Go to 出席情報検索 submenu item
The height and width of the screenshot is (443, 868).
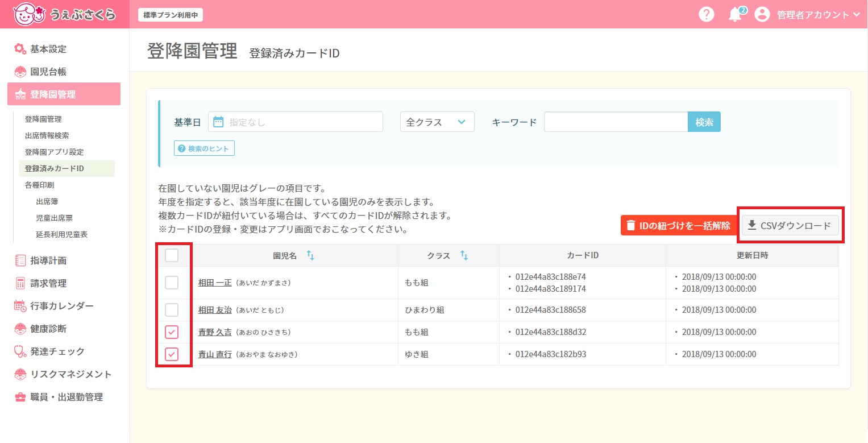pyautogui.click(x=47, y=136)
